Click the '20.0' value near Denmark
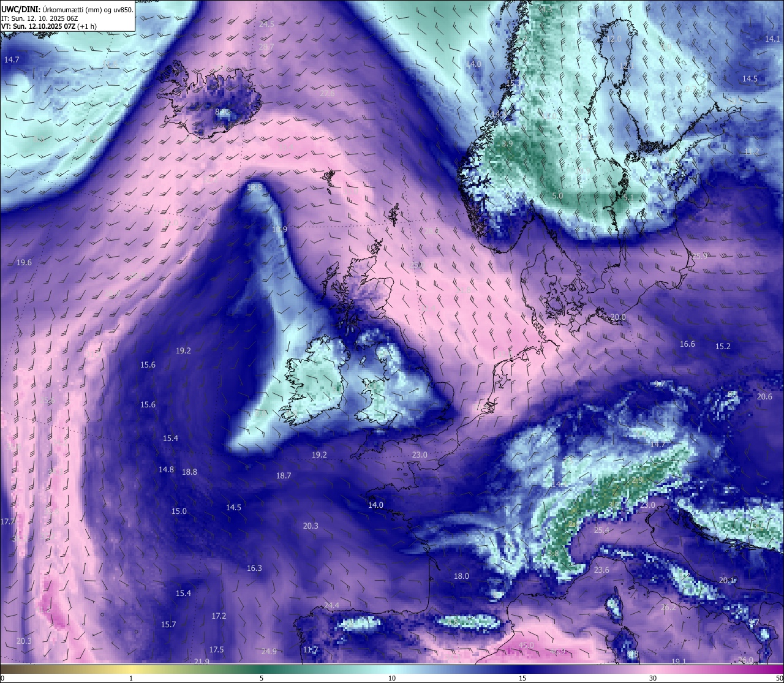784x683 pixels. (619, 317)
